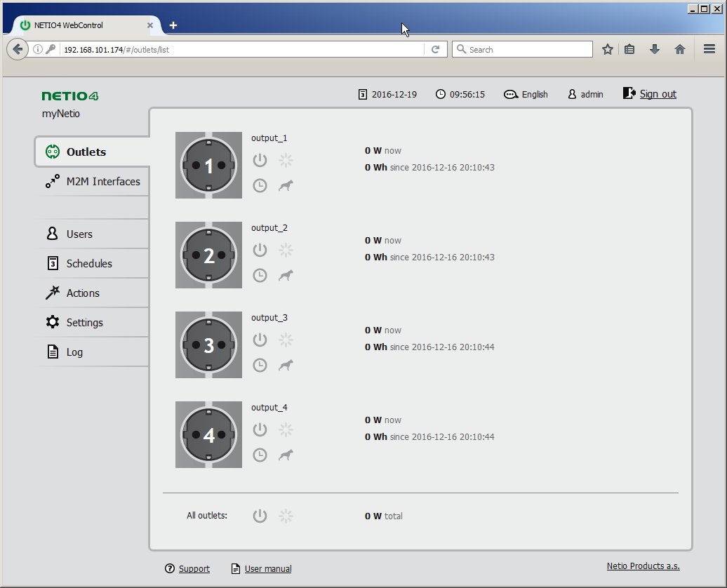Screen dimensions: 727x588
Task: Go to the Schedules page
Action: click(89, 264)
